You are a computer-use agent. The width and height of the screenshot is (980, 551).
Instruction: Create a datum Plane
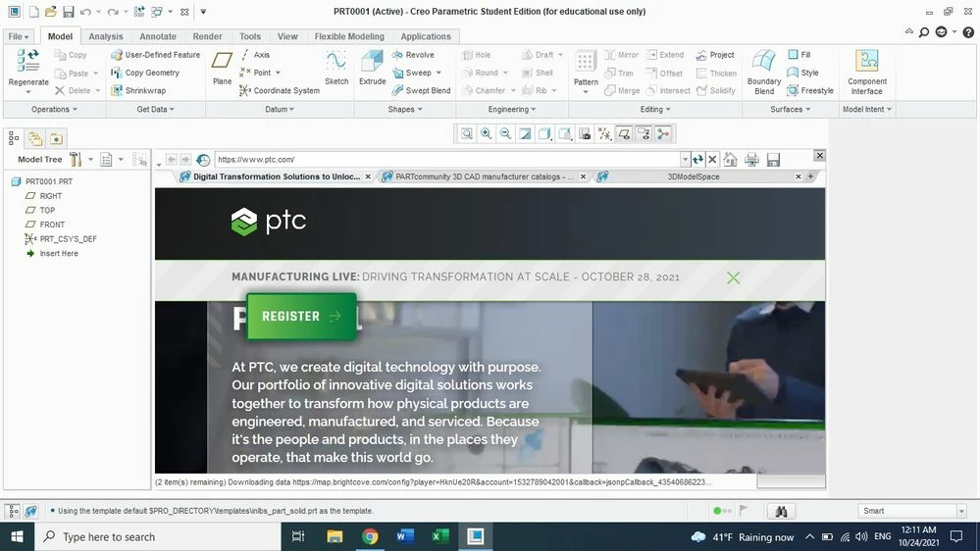[x=222, y=68]
